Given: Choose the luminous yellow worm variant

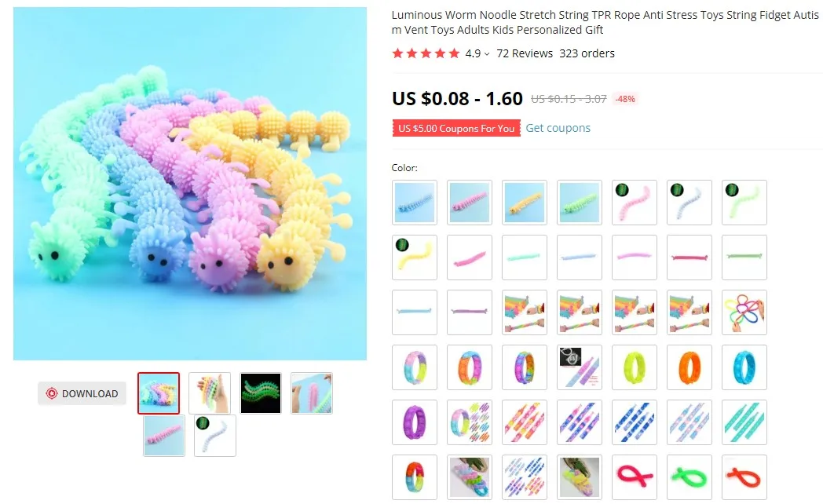Looking at the screenshot, I should (415, 257).
